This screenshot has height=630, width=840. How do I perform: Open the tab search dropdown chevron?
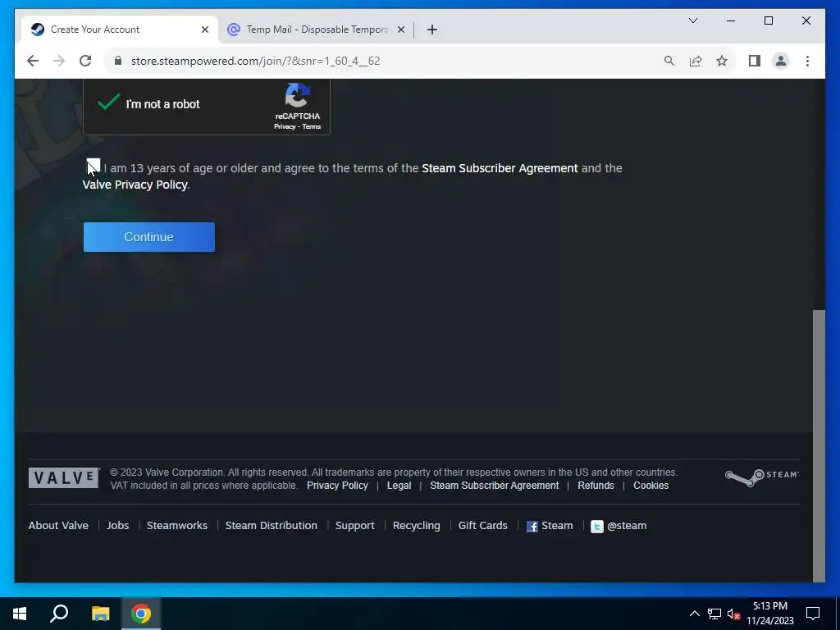tap(692, 21)
